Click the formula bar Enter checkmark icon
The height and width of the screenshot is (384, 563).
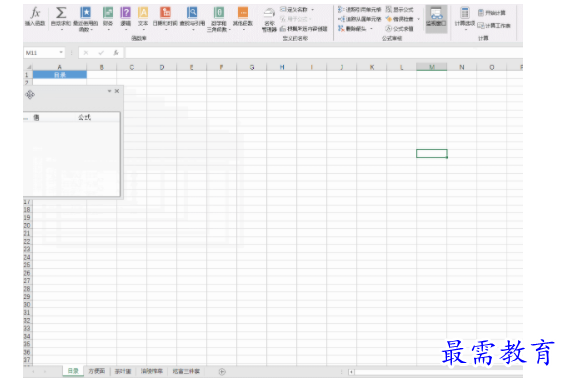101,53
